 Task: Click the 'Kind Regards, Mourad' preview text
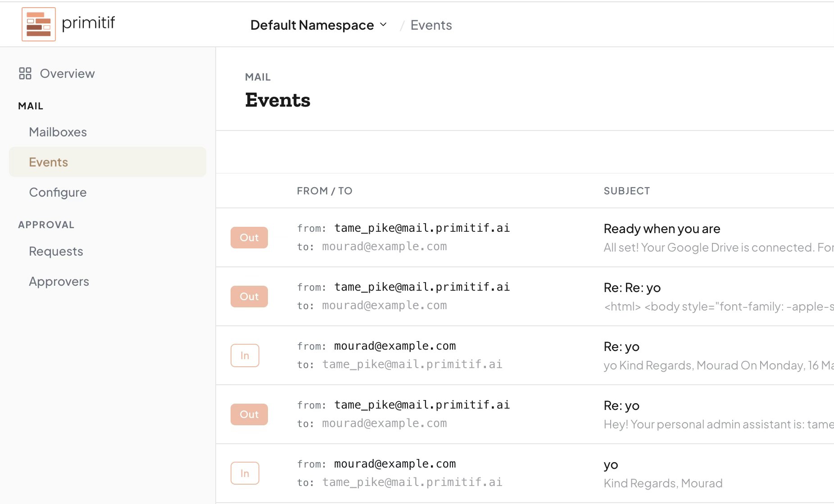click(x=663, y=483)
